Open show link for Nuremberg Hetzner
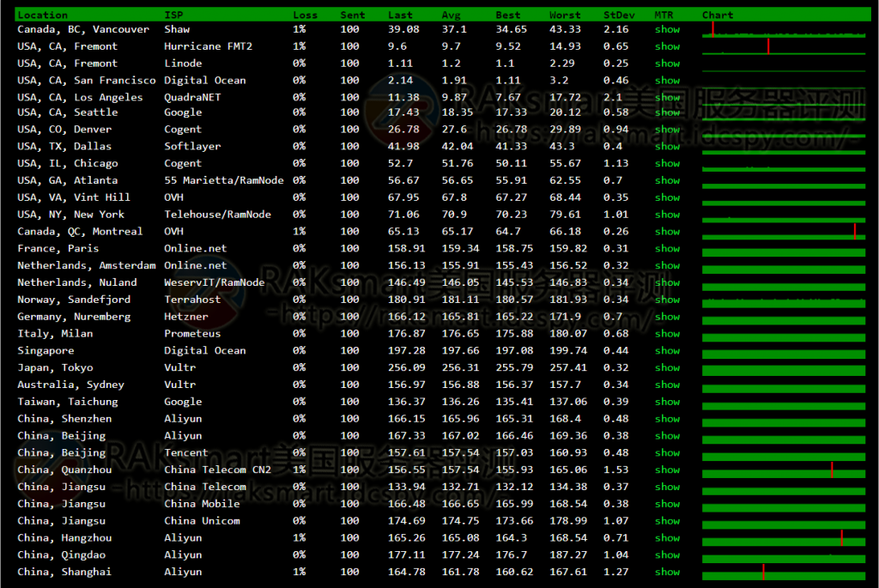The image size is (879, 588). [667, 317]
